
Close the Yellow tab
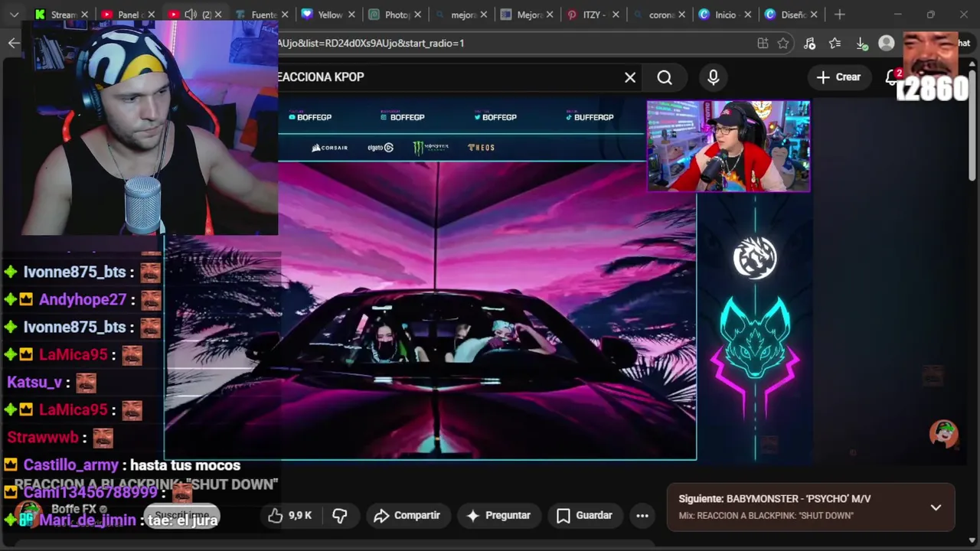pyautogui.click(x=351, y=15)
